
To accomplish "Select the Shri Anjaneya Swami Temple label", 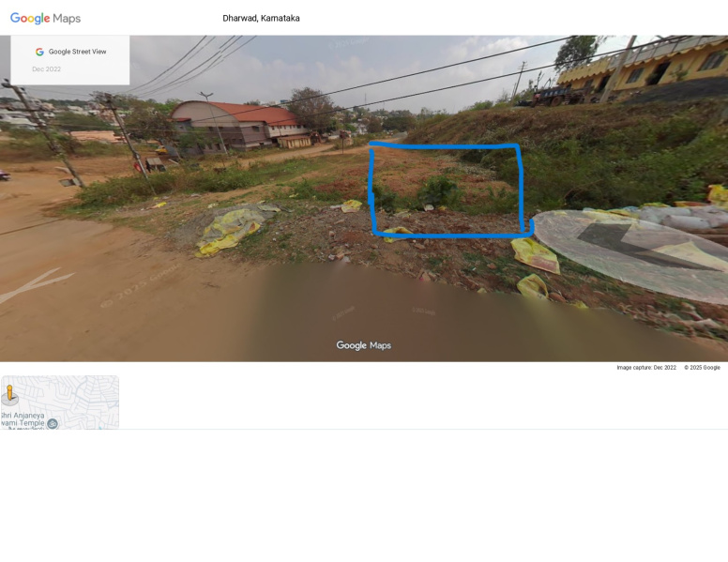I will tap(23, 419).
